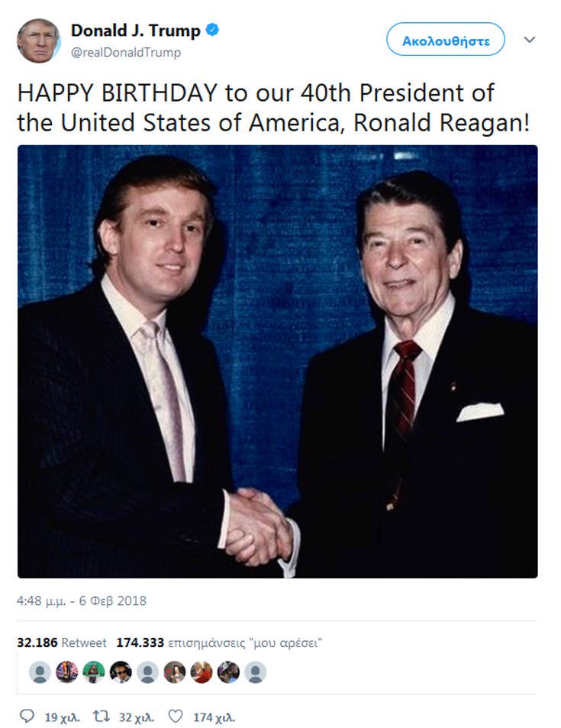Click the reply speech bubble icon
561x728 pixels.
pyautogui.click(x=27, y=717)
